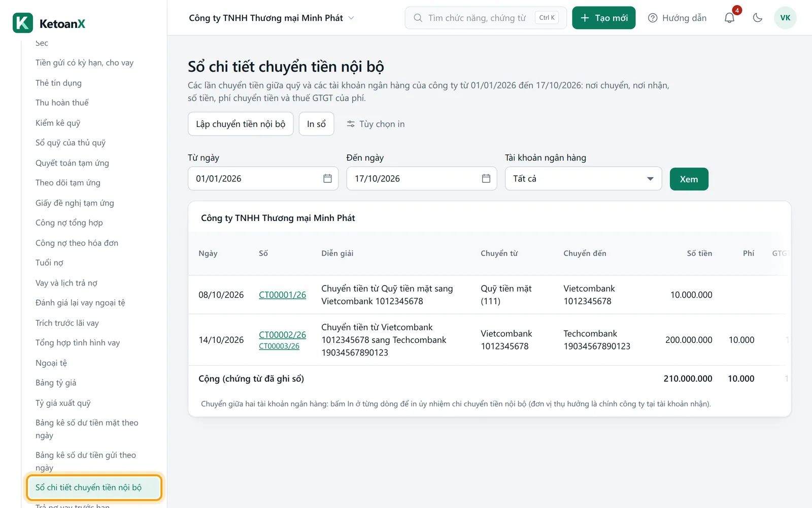
Task: Click the Xem button
Action: point(689,179)
